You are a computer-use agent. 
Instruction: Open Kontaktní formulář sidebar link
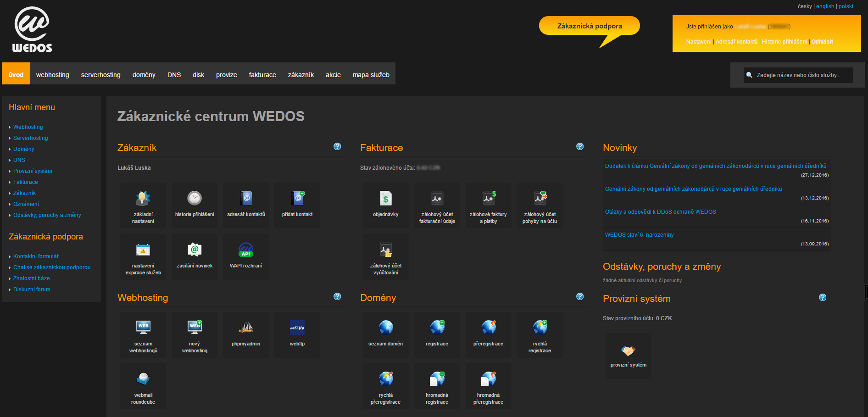pos(36,256)
